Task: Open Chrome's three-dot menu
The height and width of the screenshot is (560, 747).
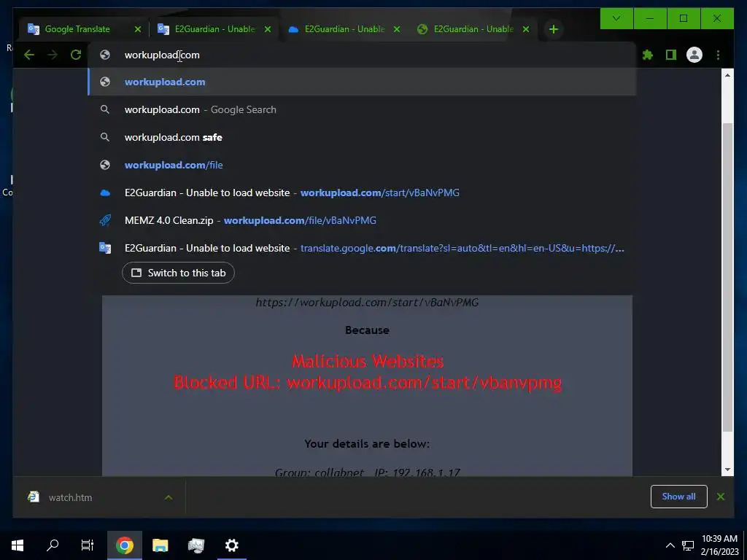Action: [718, 55]
